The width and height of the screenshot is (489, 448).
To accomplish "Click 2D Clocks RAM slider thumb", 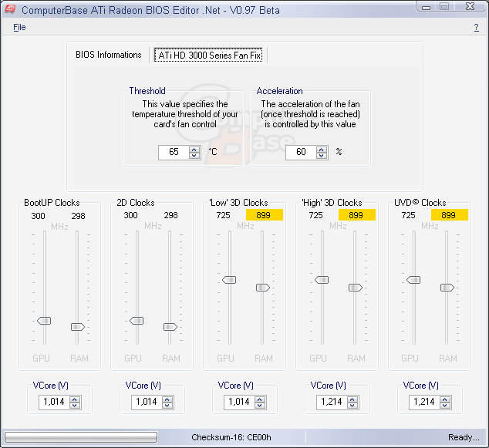I will point(170,327).
